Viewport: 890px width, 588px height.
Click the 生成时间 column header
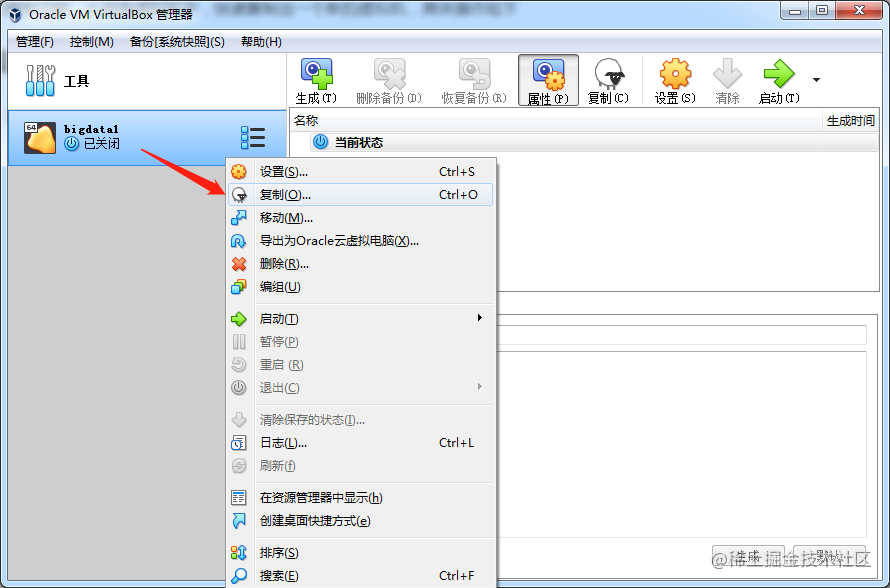[850, 120]
